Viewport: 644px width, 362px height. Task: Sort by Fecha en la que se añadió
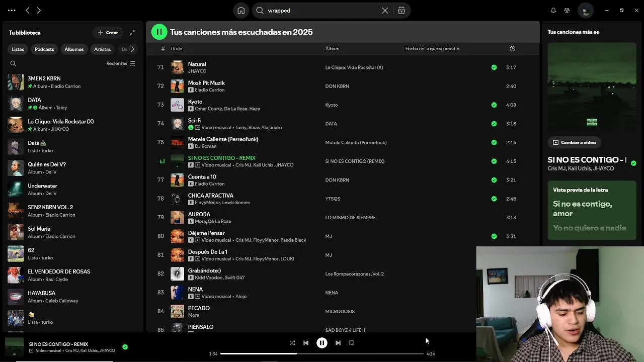coord(432,49)
